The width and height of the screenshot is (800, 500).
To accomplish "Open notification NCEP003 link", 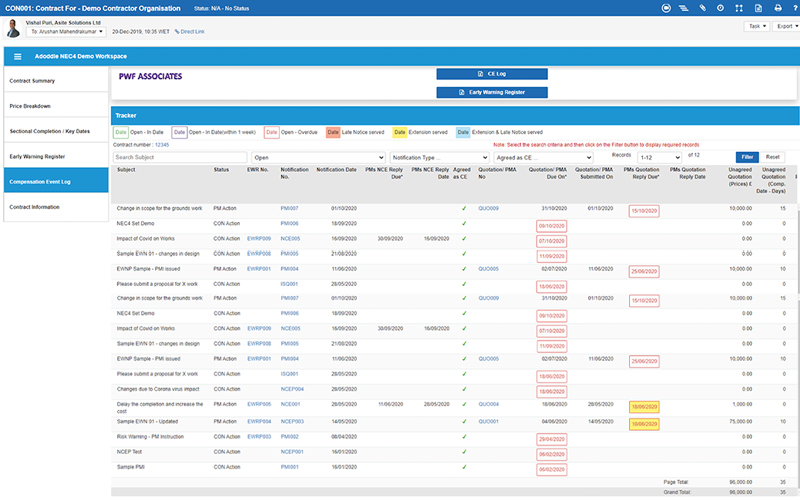I will tap(292, 421).
